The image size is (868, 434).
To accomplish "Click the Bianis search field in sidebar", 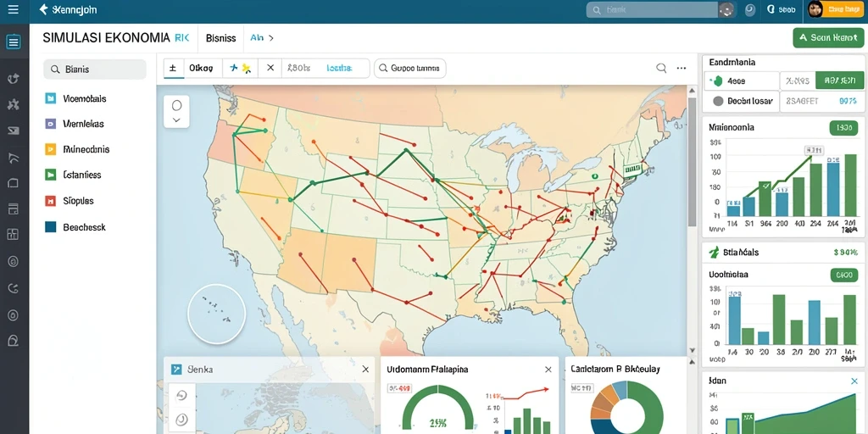I will [95, 70].
